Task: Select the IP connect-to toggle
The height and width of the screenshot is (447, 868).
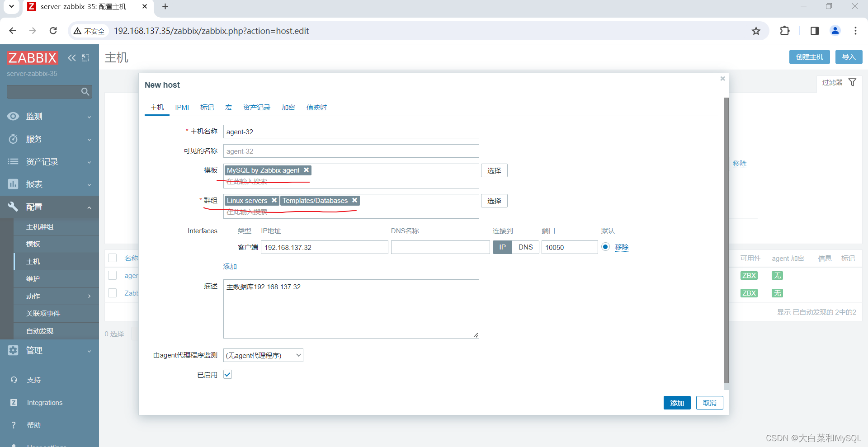Action: pos(502,247)
